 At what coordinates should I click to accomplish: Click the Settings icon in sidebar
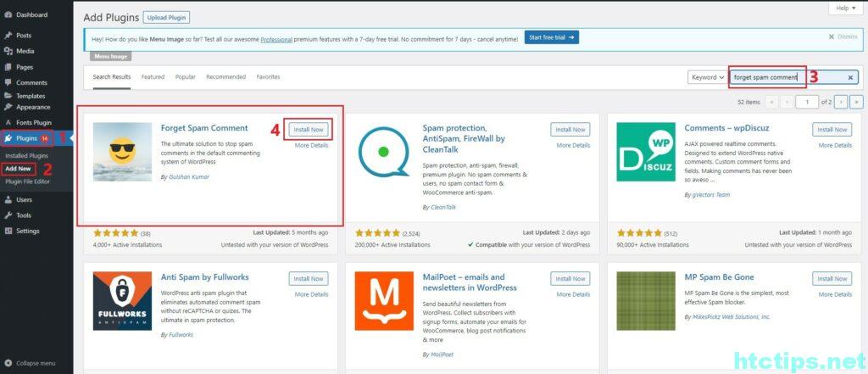pyautogui.click(x=8, y=231)
